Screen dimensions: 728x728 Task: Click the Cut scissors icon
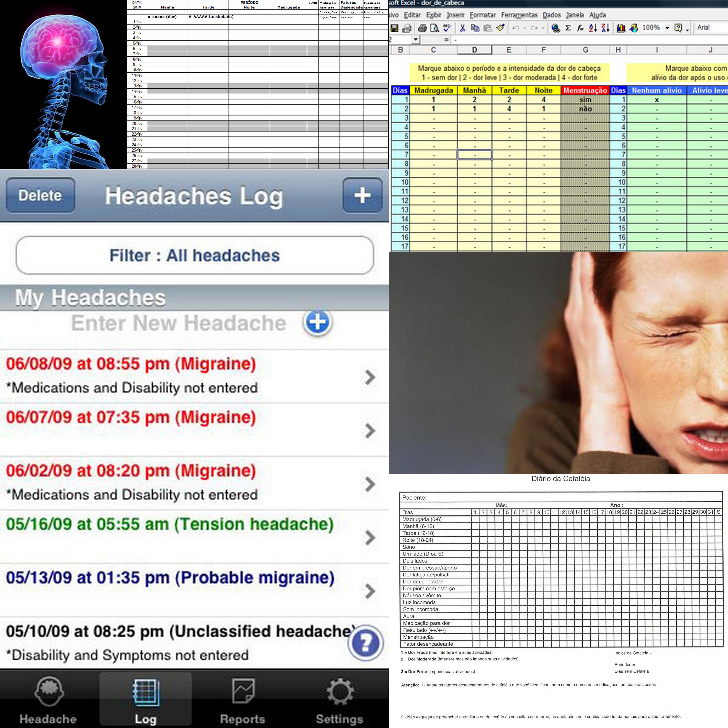click(x=462, y=28)
